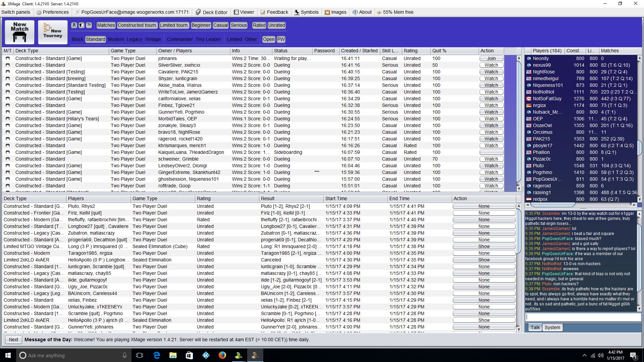644x362 pixels.
Task: Switch to the System chat tab
Action: [552, 327]
